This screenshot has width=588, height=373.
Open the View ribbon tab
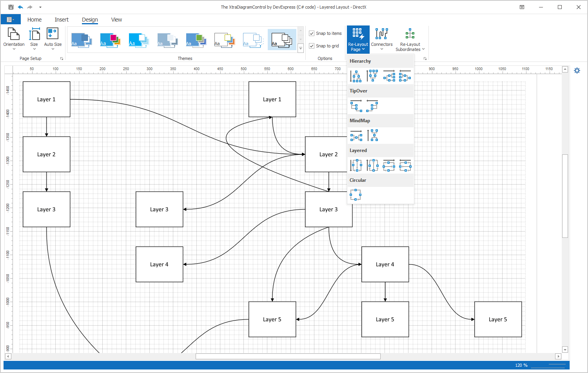116,20
